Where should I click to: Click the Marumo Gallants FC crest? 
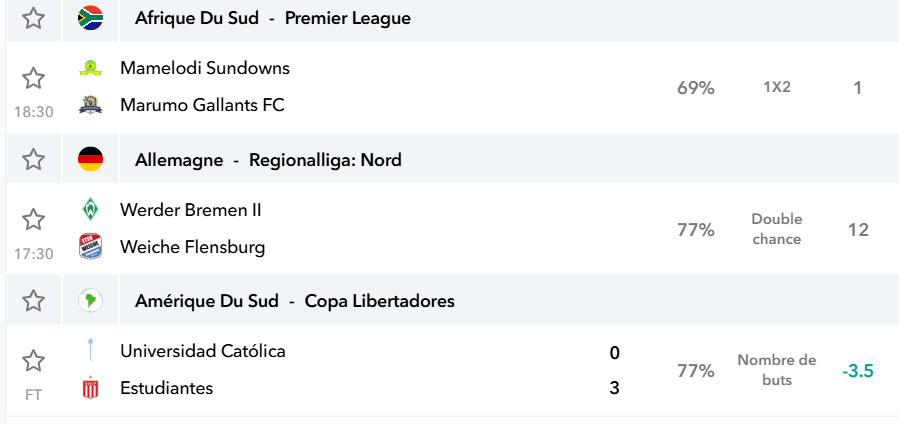click(x=91, y=105)
